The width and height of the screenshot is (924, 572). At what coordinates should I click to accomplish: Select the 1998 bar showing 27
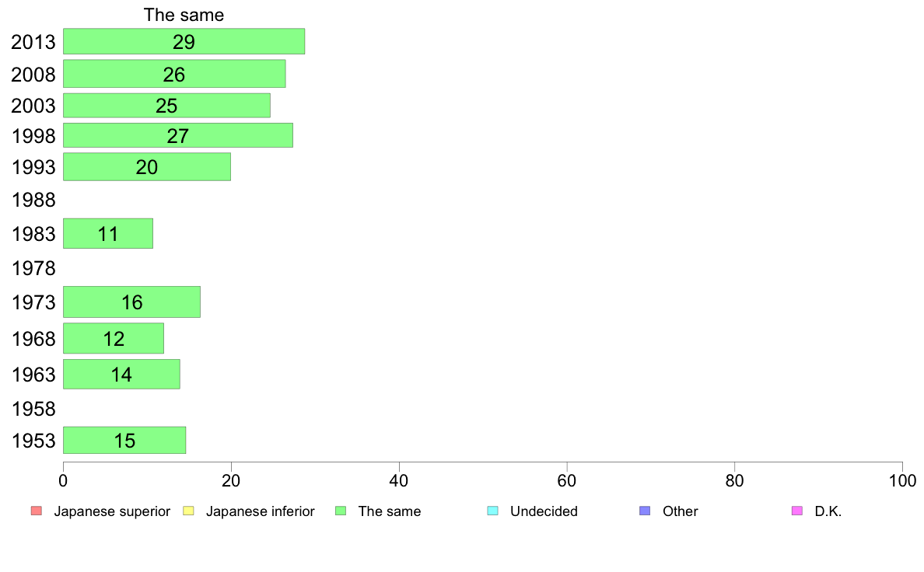[178, 135]
